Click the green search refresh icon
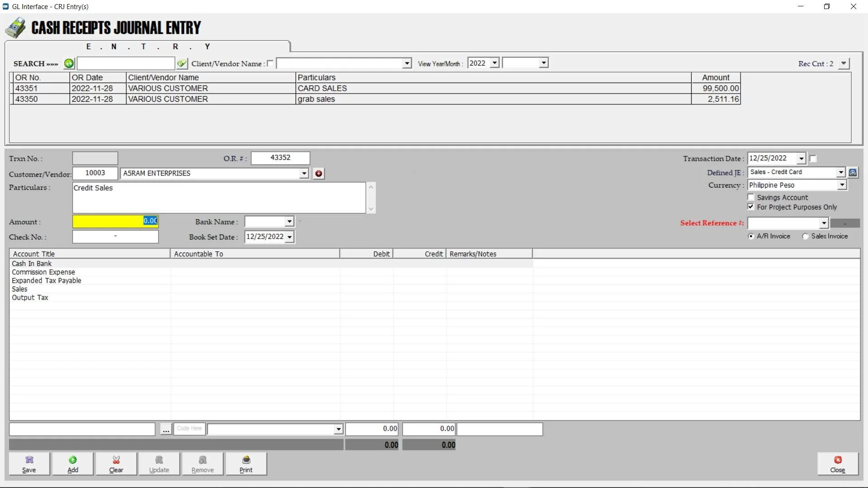 [x=69, y=64]
